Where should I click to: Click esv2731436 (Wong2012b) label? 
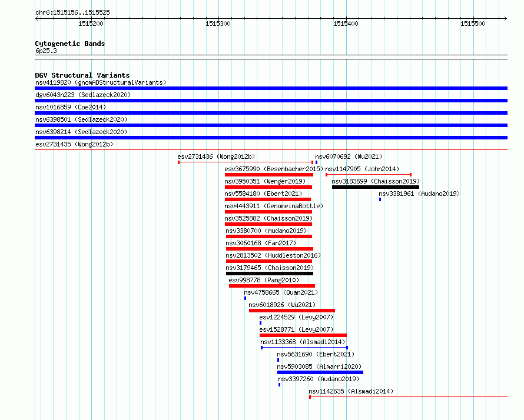point(216,156)
